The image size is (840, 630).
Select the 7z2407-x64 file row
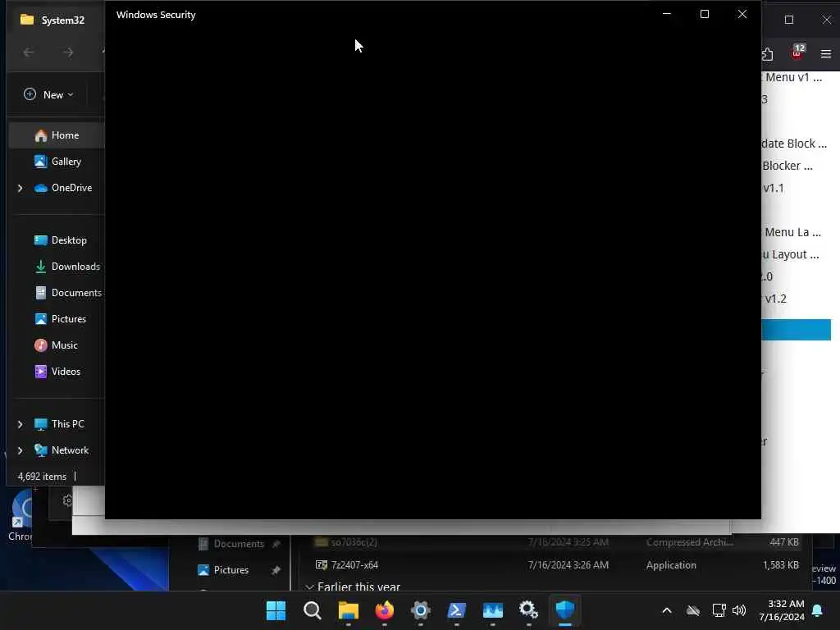coord(557,565)
